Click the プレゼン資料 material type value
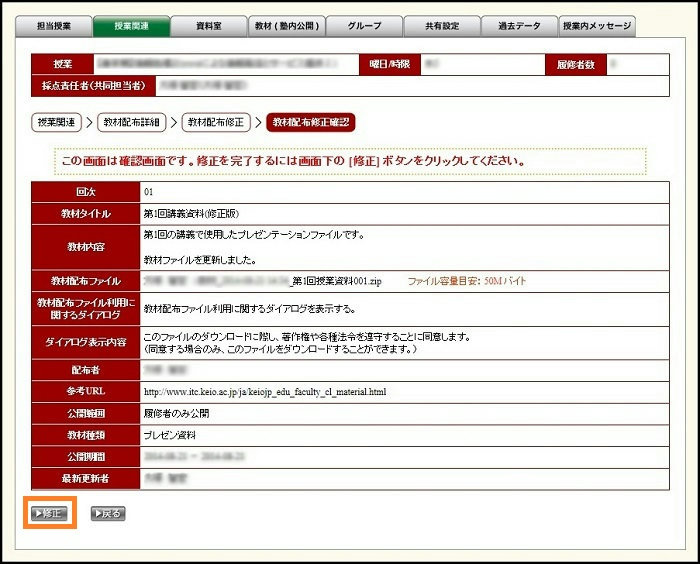 [170, 435]
